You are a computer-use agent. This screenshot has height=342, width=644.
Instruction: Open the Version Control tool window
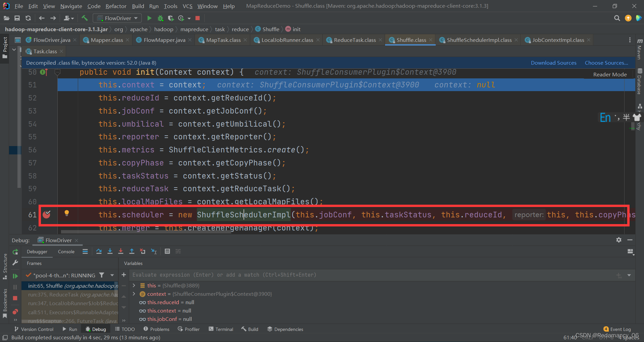click(34, 329)
